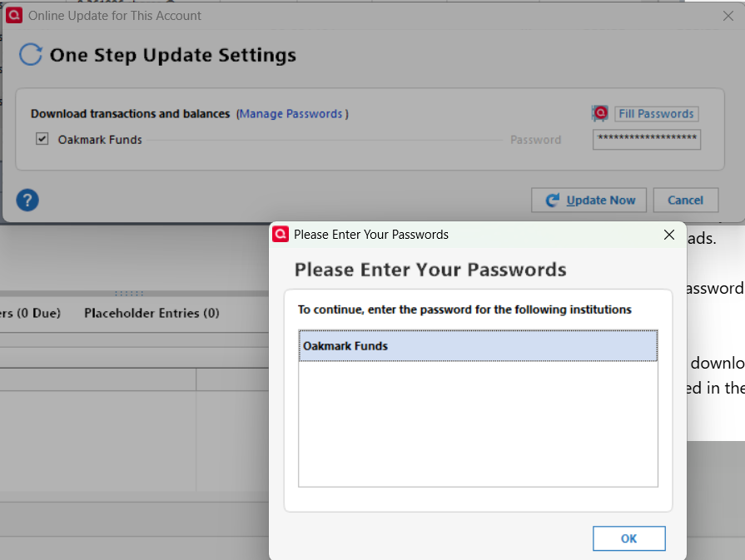The image size is (745, 560).
Task: Click the arrow icon on Update Now button
Action: click(x=552, y=200)
